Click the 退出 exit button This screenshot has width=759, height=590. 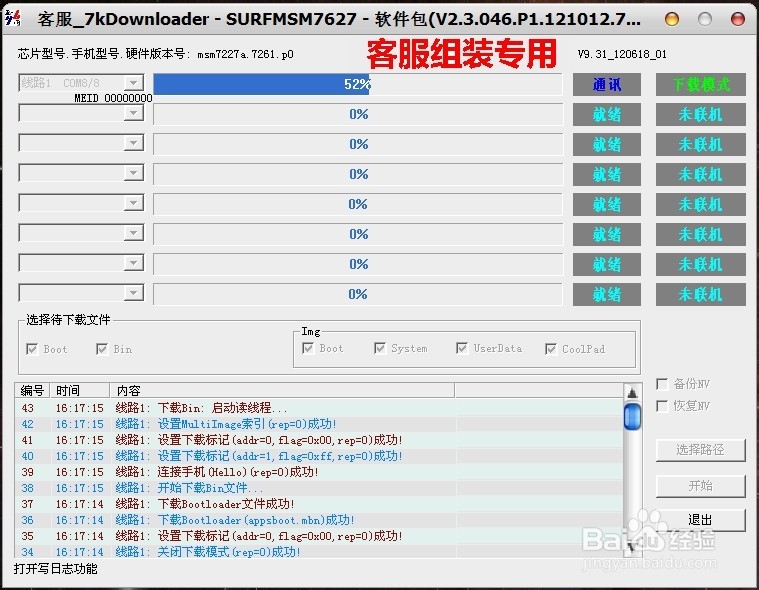700,520
